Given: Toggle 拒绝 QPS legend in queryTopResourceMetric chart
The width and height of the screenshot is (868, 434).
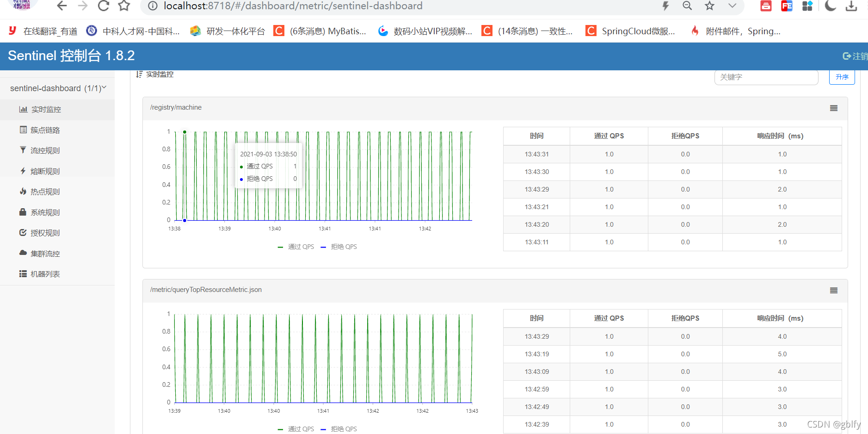Looking at the screenshot, I should click(x=339, y=429).
